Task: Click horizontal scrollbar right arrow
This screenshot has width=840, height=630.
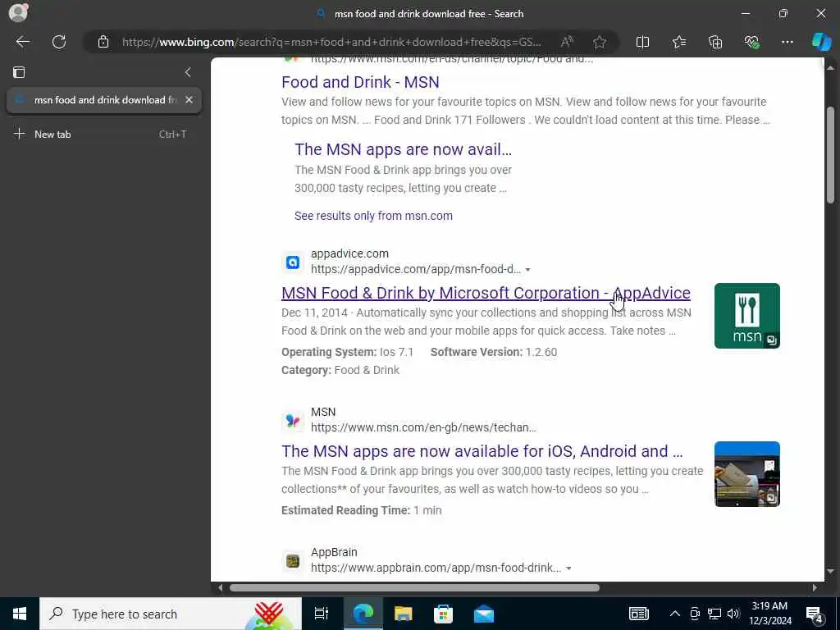Action: click(815, 587)
